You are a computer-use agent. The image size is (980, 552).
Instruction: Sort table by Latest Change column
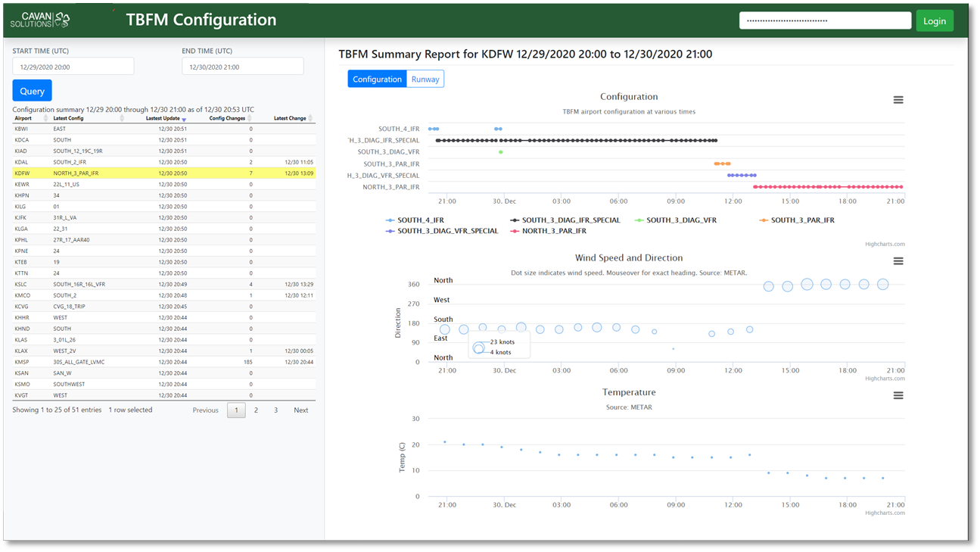tap(290, 118)
